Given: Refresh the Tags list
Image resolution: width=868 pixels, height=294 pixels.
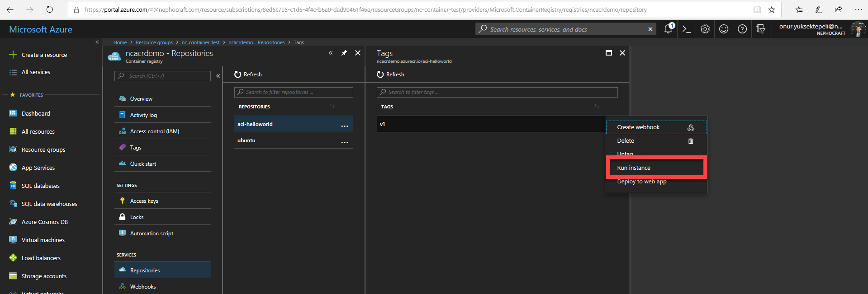Looking at the screenshot, I should 390,75.
